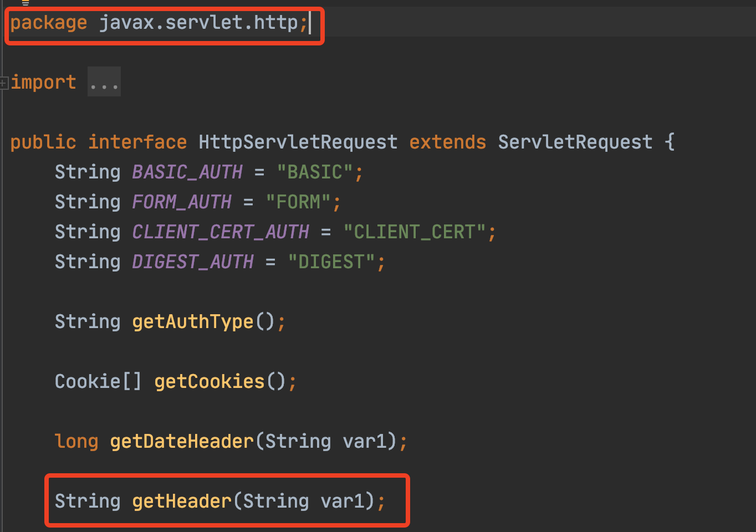Screen dimensions: 756x532
Task: Click the ServletRequest parent interface name
Action: click(x=575, y=142)
